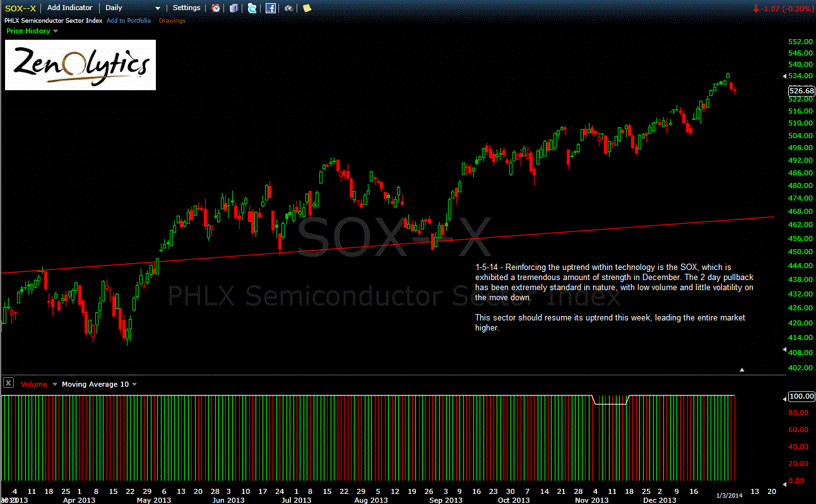Expand the Moving Average 10 dropdown arrow
The width and height of the screenshot is (816, 504).
point(134,384)
